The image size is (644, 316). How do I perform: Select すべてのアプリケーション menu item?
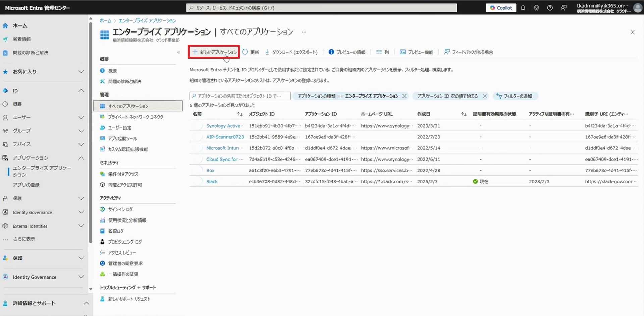pyautogui.click(x=138, y=106)
